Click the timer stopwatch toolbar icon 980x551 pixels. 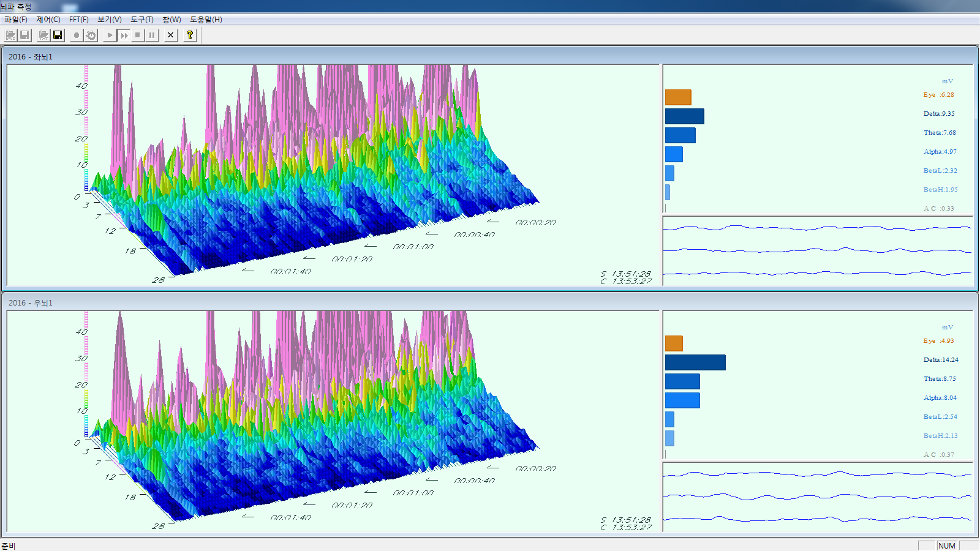pyautogui.click(x=91, y=36)
